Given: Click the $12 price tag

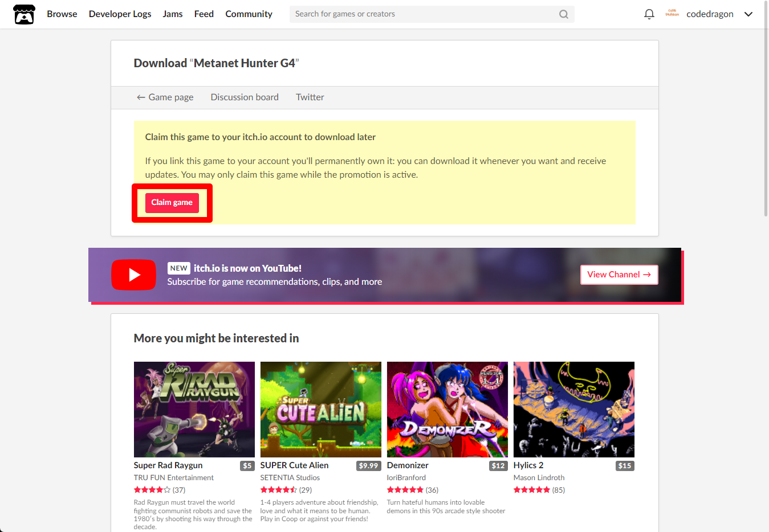Looking at the screenshot, I should (x=499, y=466).
